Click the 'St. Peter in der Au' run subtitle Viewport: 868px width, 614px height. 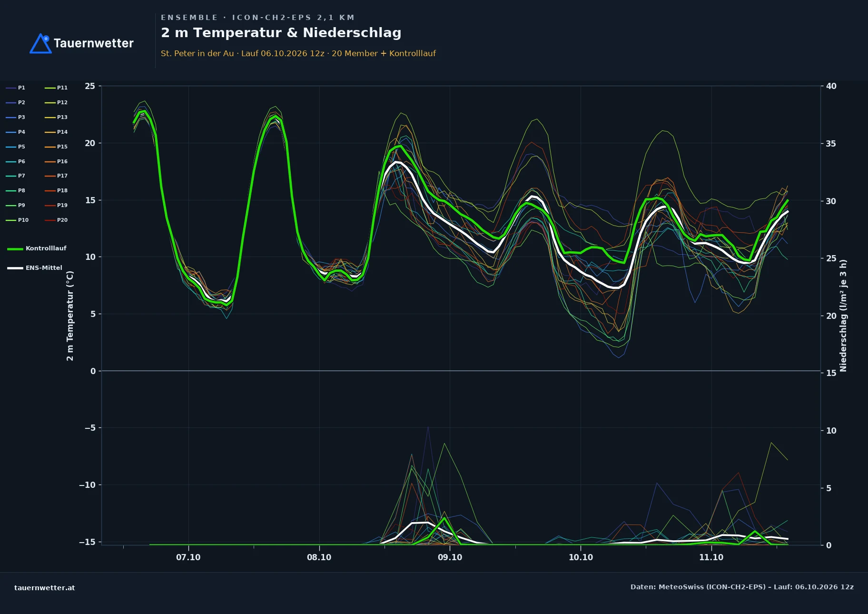[x=298, y=53]
